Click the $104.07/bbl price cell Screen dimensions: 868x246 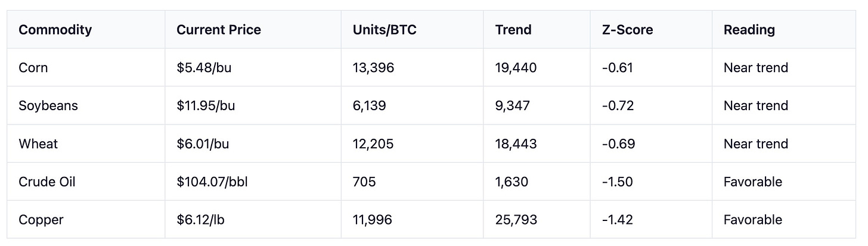(212, 182)
